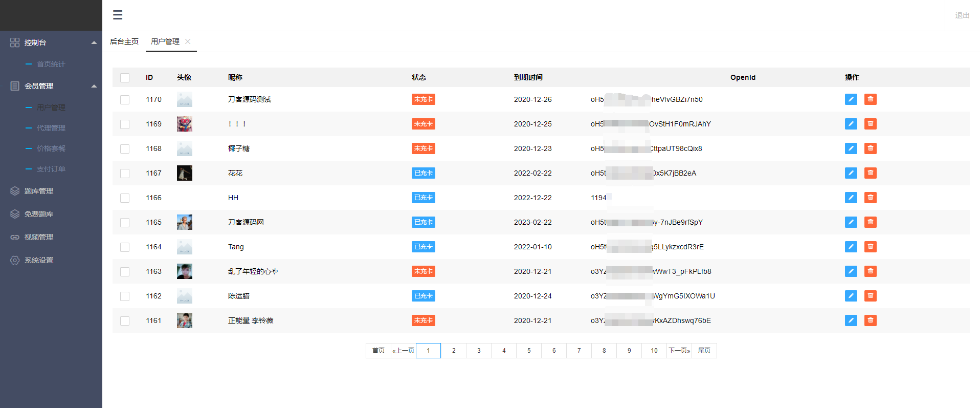Click expiry date 2023-02-22
This screenshot has width=980, height=408.
[533, 222]
